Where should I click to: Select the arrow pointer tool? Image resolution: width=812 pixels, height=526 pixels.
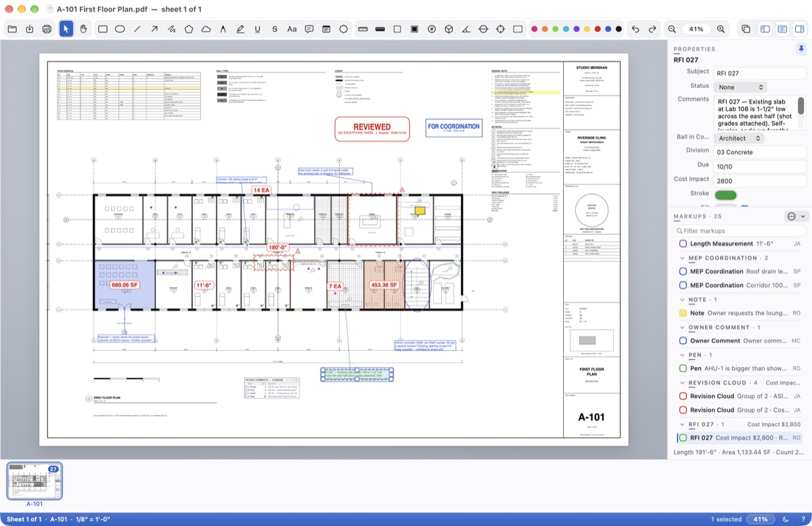(66, 29)
